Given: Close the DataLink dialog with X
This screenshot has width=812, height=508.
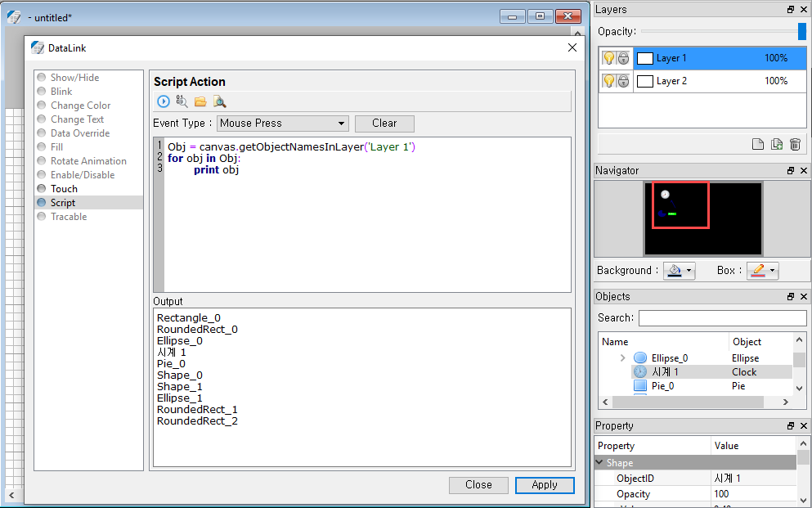Looking at the screenshot, I should point(572,47).
